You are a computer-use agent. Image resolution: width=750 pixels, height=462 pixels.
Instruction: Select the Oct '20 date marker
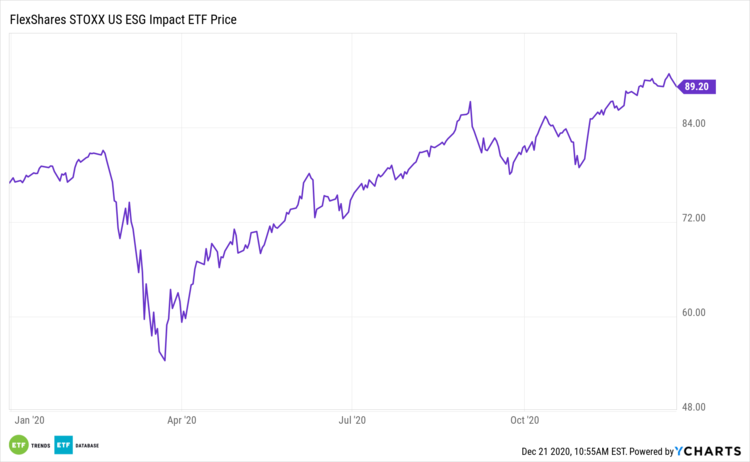coord(525,421)
